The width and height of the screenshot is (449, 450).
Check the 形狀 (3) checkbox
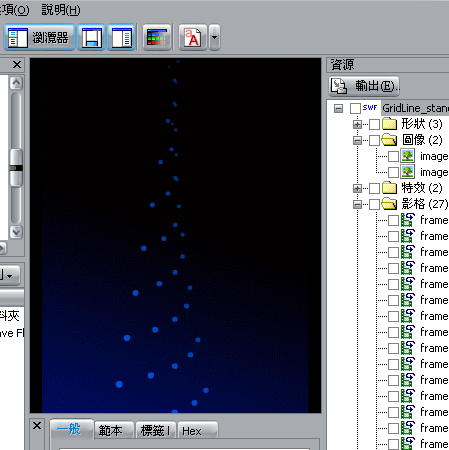(x=374, y=124)
